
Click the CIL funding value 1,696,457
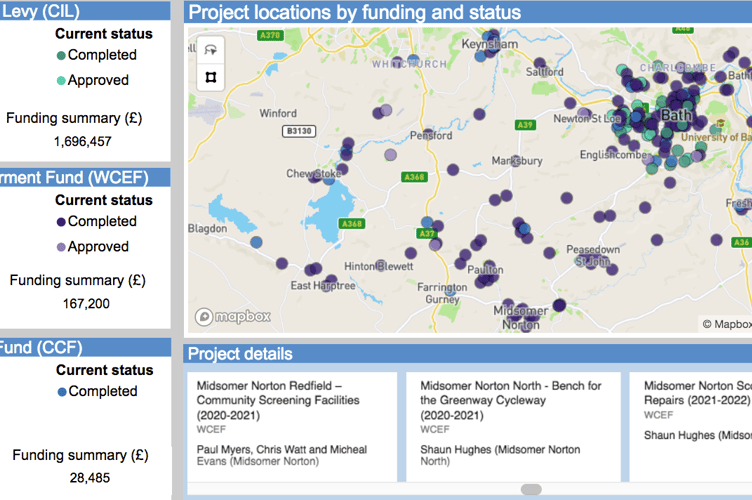click(x=82, y=142)
